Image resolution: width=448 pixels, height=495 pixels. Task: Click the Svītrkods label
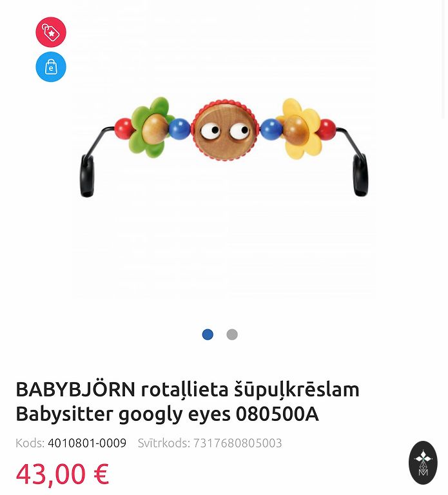tap(164, 443)
